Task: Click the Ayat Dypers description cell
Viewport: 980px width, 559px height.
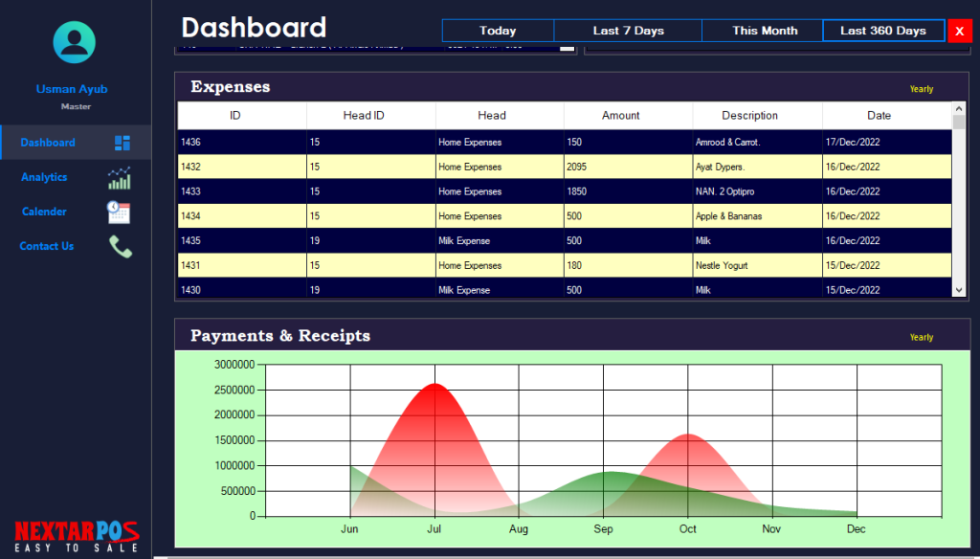Action: click(758, 167)
